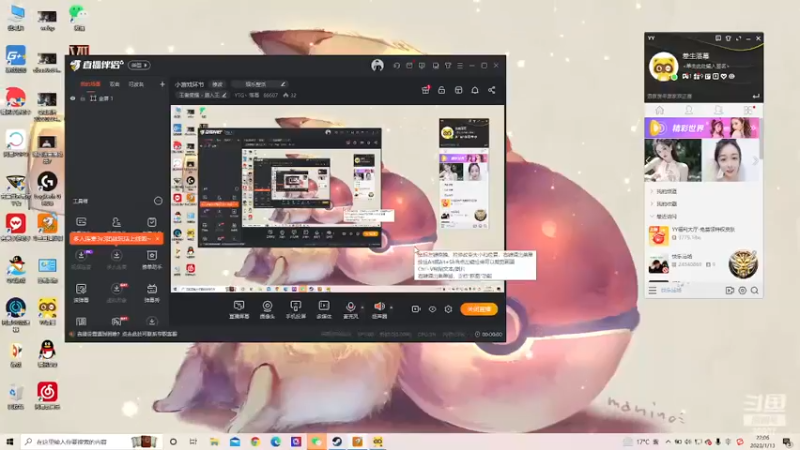
Task: Open YY contacts tab
Action: (689, 110)
